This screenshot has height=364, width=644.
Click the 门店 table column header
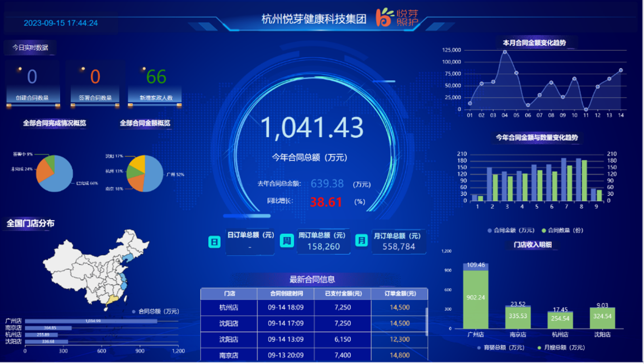coord(229,294)
